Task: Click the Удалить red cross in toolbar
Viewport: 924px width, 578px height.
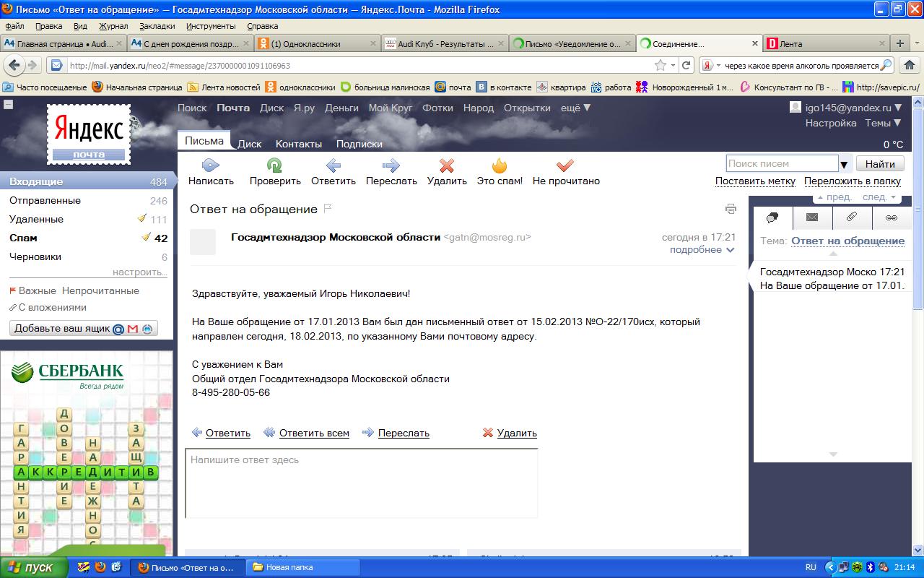Action: pyautogui.click(x=447, y=165)
